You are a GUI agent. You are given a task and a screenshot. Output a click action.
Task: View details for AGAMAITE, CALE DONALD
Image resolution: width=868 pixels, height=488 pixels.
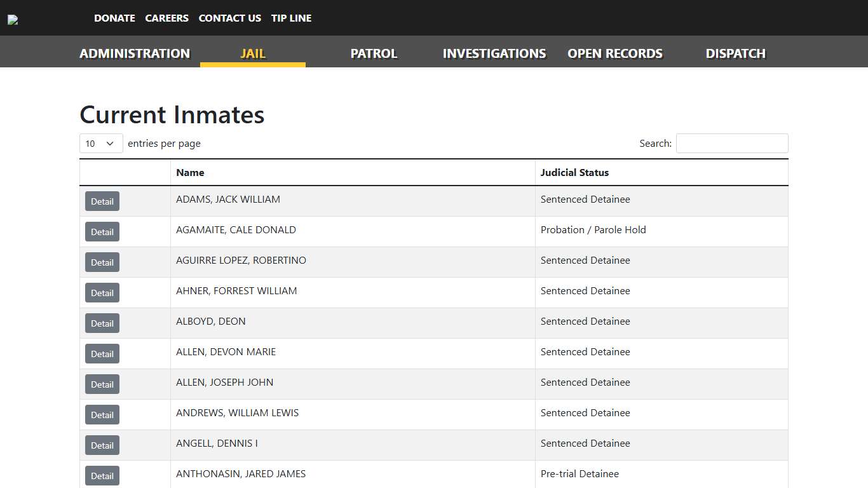(x=102, y=231)
